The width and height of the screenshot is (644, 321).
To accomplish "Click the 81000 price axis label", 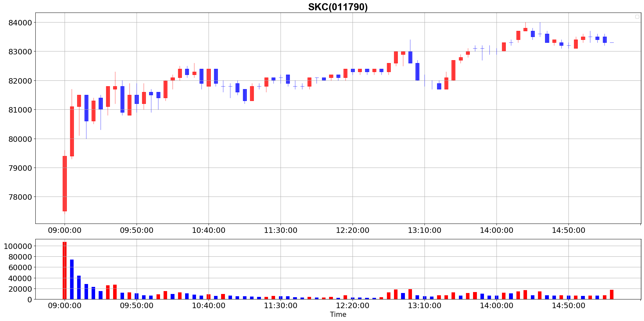I will point(21,110).
